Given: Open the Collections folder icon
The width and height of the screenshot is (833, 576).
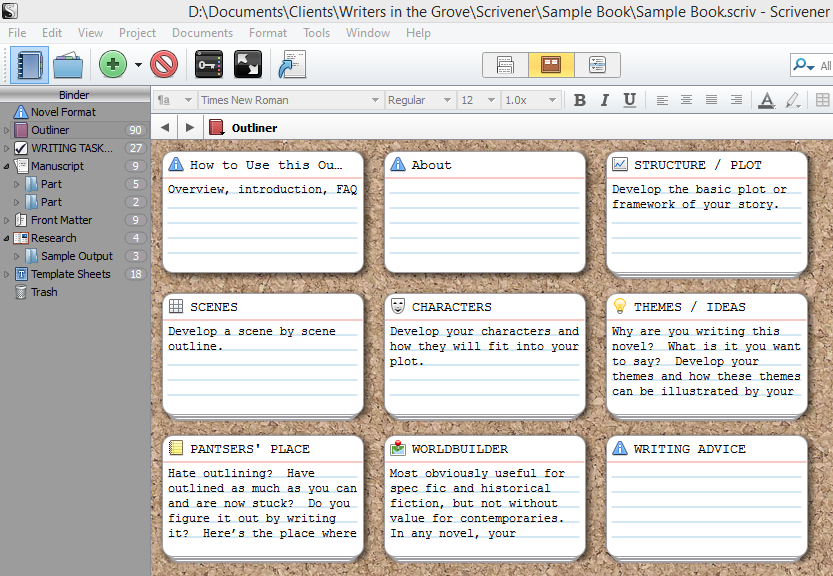Looking at the screenshot, I should click(x=68, y=66).
